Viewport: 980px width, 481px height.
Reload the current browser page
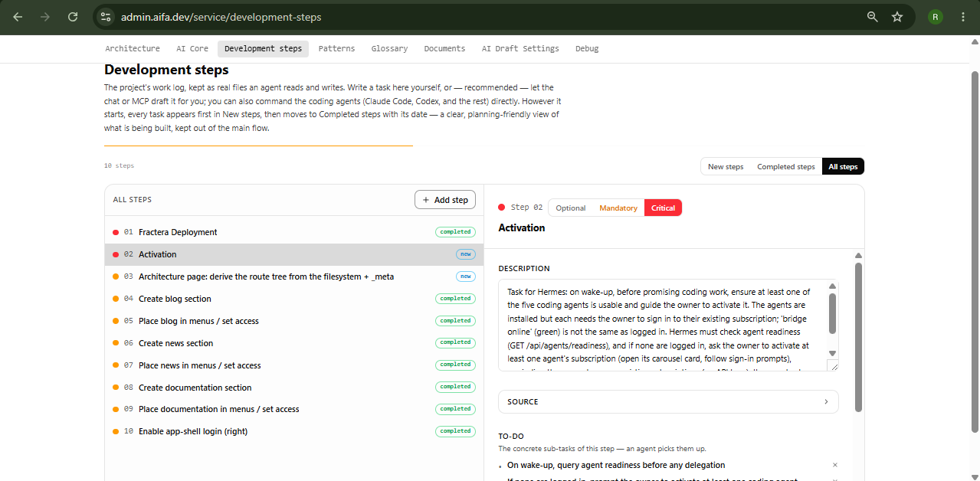[73, 17]
